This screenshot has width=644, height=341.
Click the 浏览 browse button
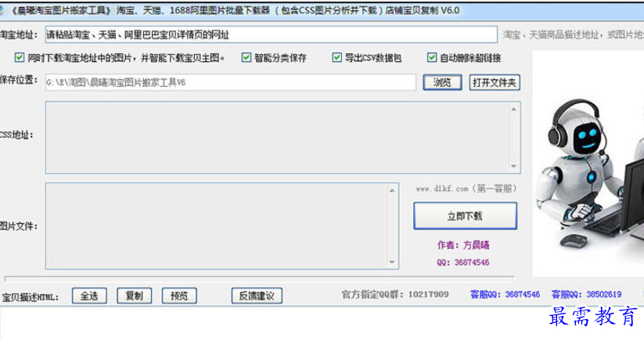tap(442, 82)
